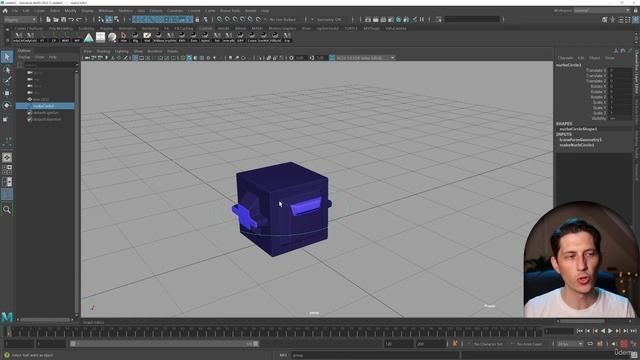Click the MEL command line input
This screenshot has height=360, width=640.
click(x=375, y=355)
